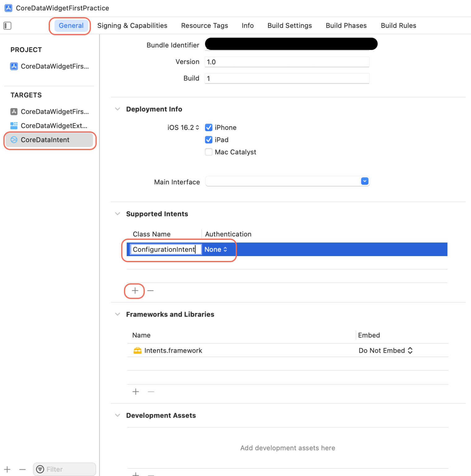This screenshot has height=476, width=471.
Task: Click the filter icon in the filter field
Action: [x=40, y=469]
